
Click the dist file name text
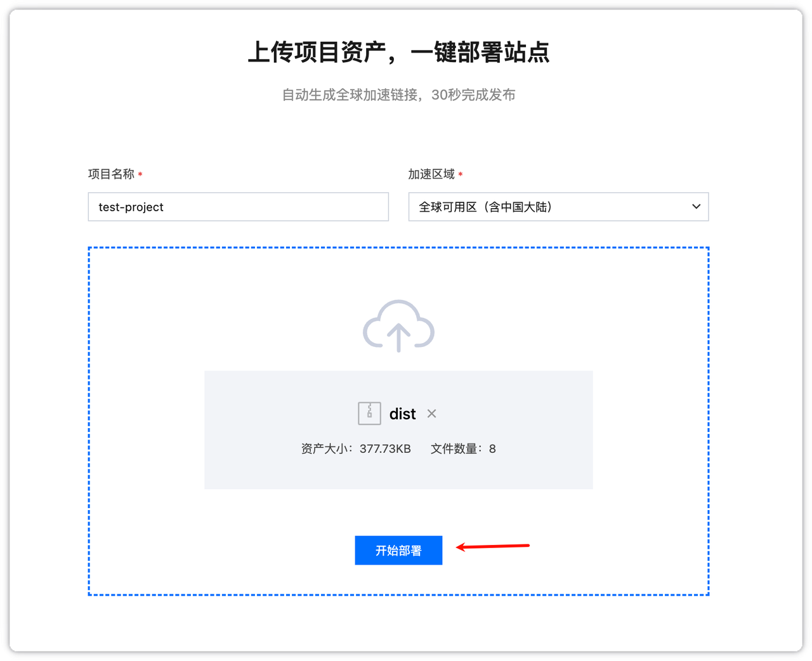click(402, 414)
